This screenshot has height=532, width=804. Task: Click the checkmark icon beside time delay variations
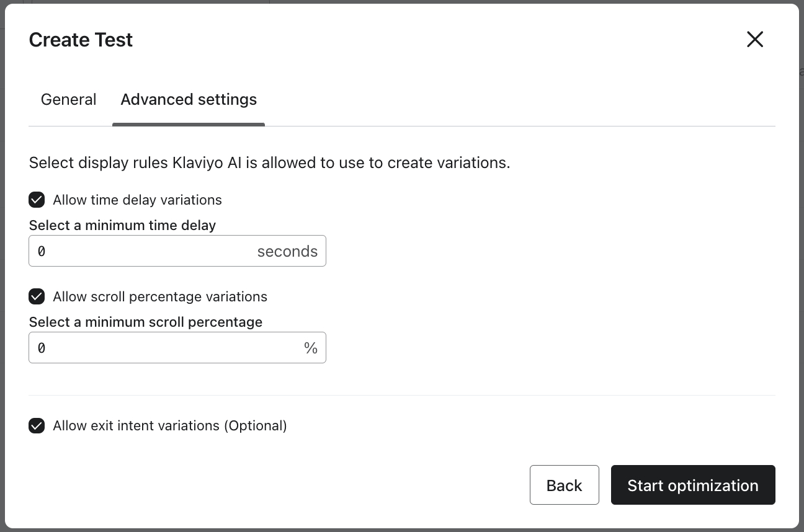click(37, 200)
